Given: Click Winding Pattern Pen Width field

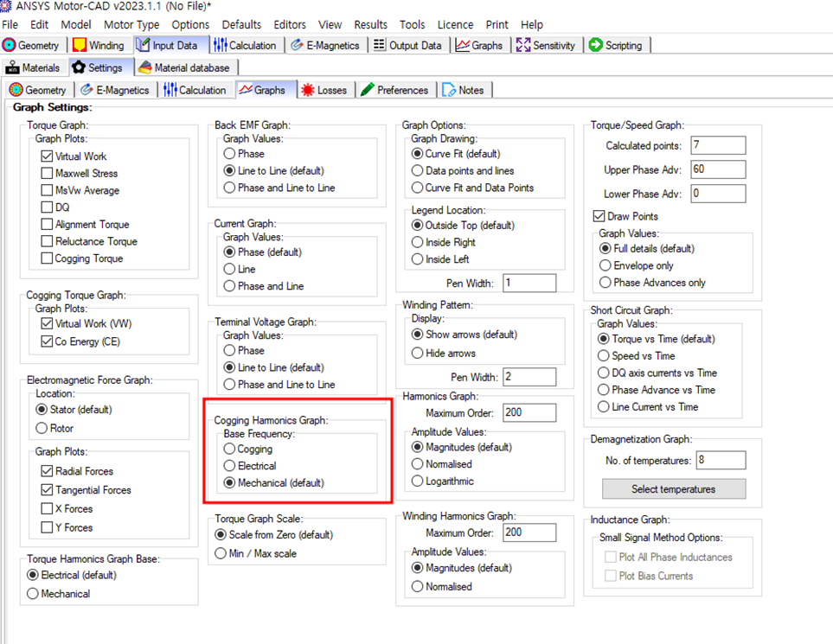Looking at the screenshot, I should click(x=529, y=377).
